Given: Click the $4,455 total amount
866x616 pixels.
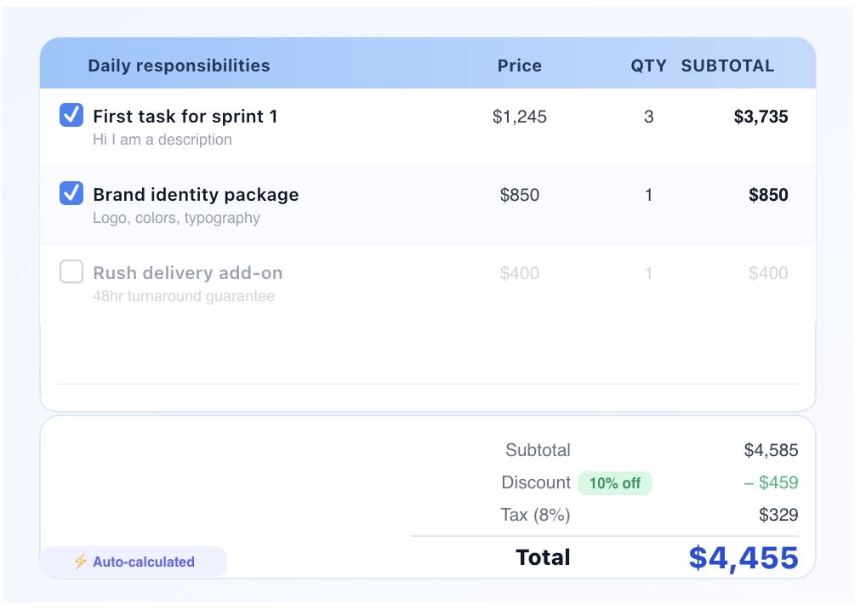Looking at the screenshot, I should click(744, 558).
